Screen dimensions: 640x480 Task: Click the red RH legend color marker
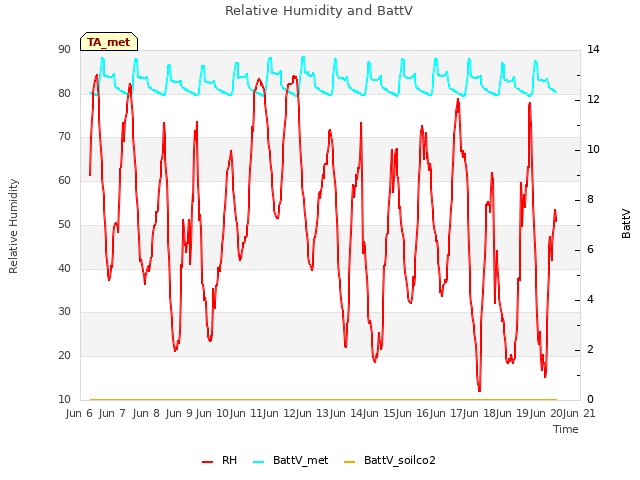pyautogui.click(x=207, y=462)
